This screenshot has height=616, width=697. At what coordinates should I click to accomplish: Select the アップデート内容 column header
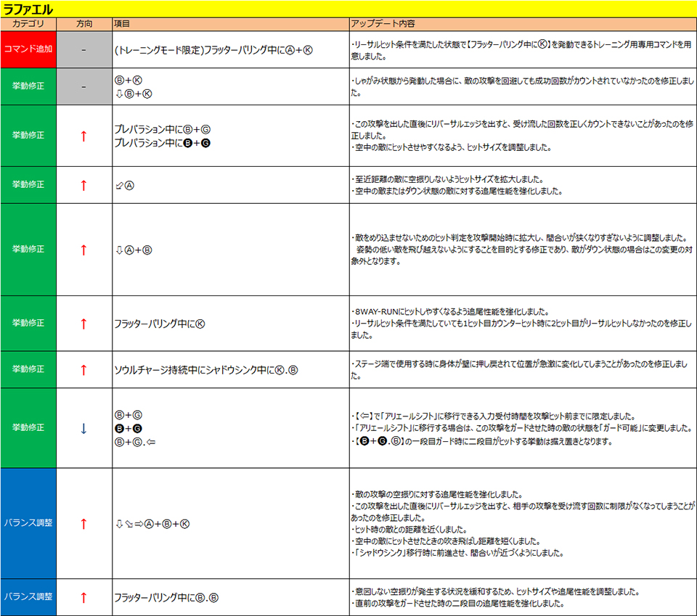click(378, 24)
